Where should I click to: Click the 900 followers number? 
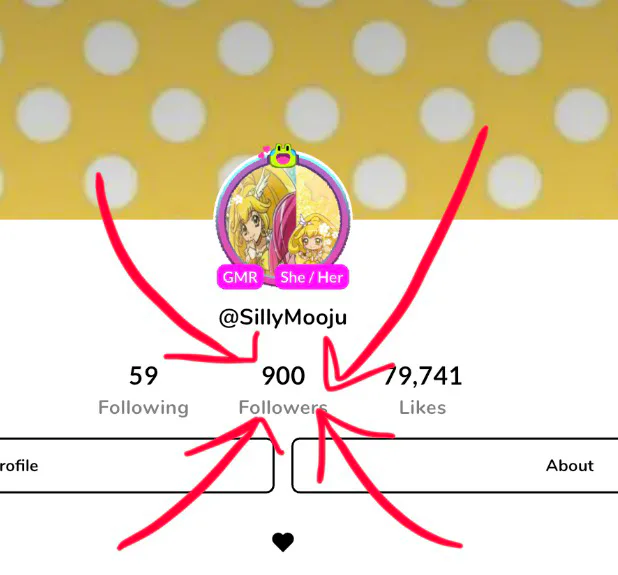click(x=283, y=376)
